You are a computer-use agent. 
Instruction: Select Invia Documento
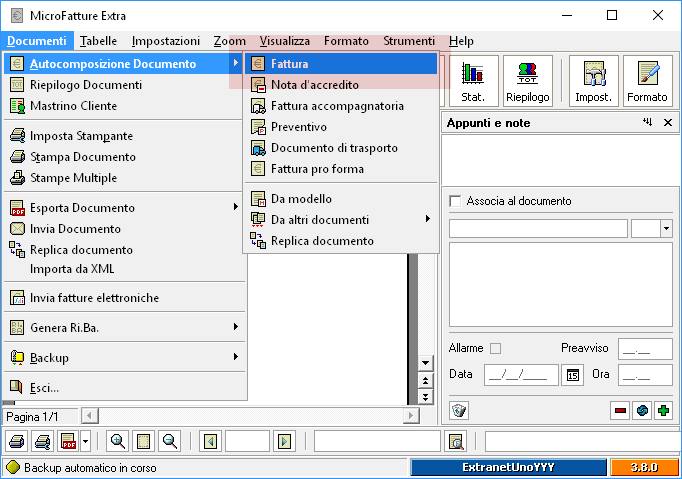click(x=124, y=229)
